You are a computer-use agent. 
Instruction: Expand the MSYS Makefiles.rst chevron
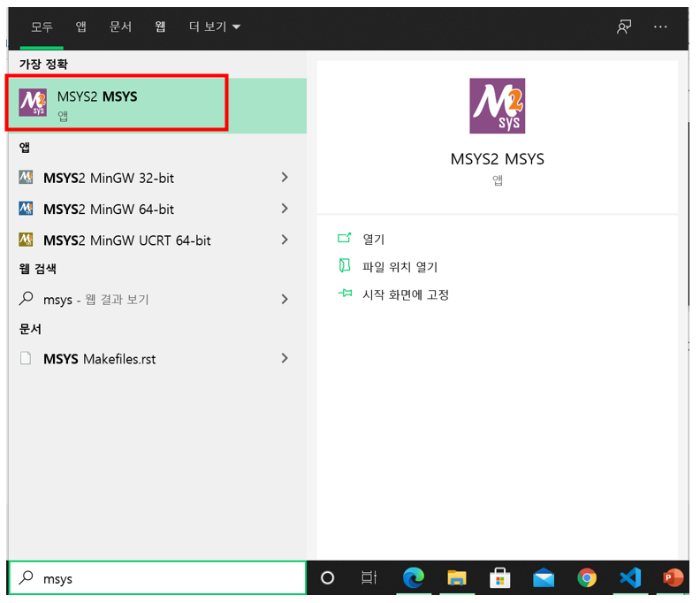[x=285, y=358]
